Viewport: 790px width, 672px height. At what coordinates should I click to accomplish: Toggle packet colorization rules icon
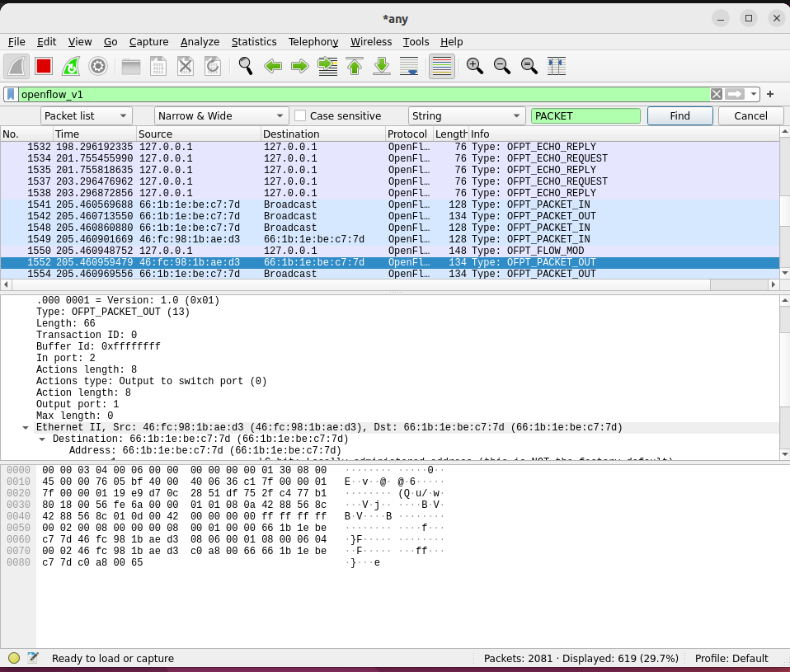(x=442, y=66)
